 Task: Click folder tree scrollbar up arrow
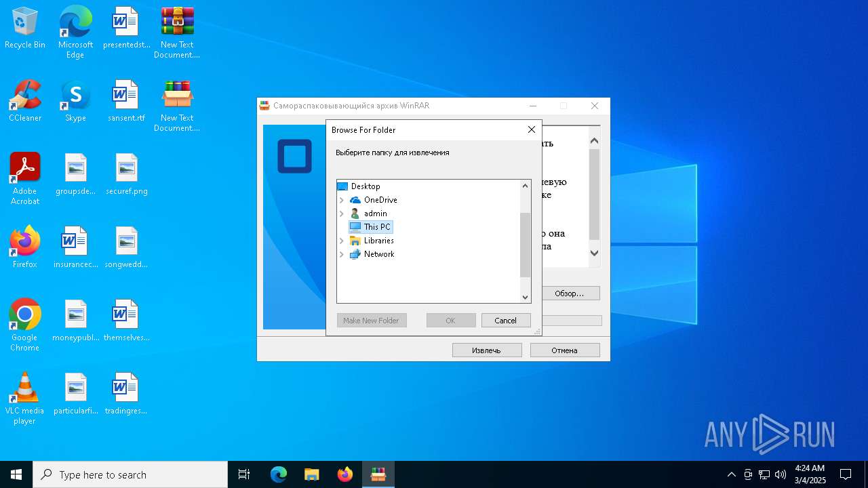point(525,186)
